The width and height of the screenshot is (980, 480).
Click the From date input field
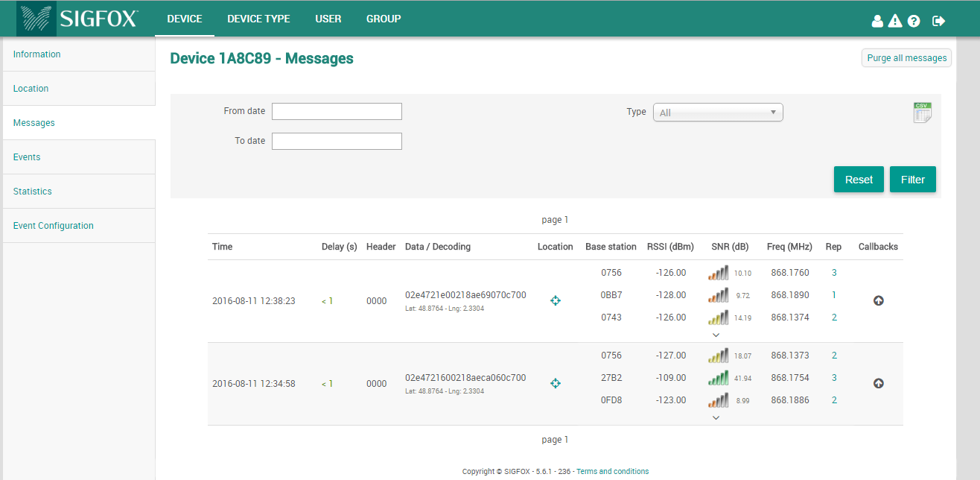pyautogui.click(x=337, y=112)
